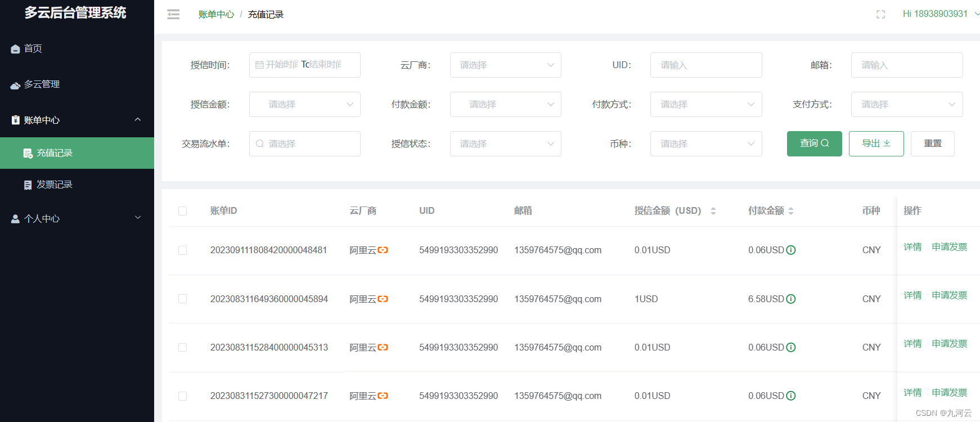The width and height of the screenshot is (980, 422).
Task: Open 多云管理 sidebar menu
Action: click(x=77, y=84)
